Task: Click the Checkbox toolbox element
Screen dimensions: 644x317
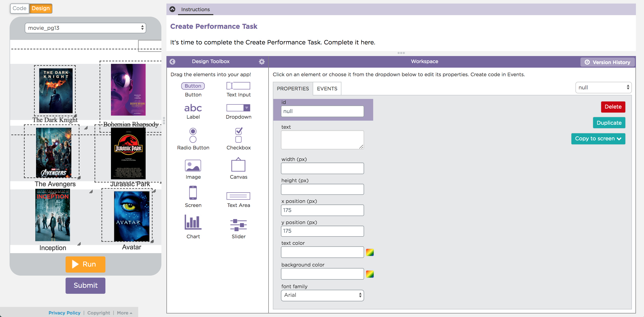Action: click(238, 135)
